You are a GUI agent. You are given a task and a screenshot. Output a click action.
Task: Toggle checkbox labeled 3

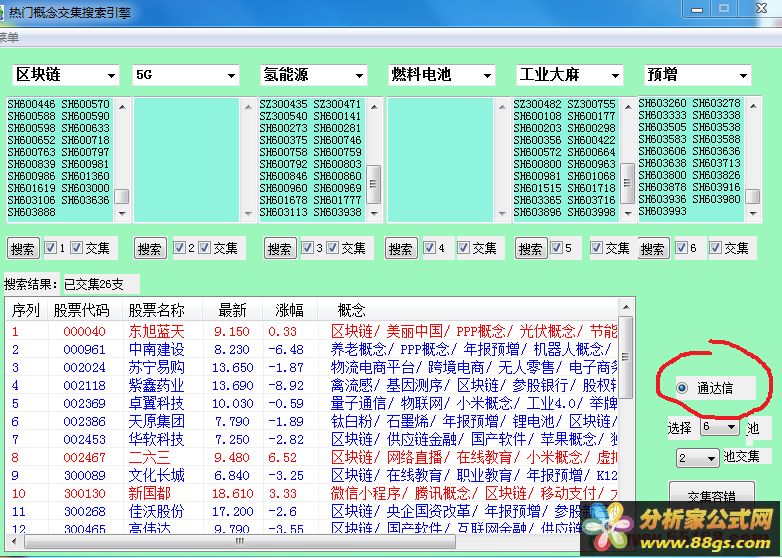pyautogui.click(x=307, y=247)
